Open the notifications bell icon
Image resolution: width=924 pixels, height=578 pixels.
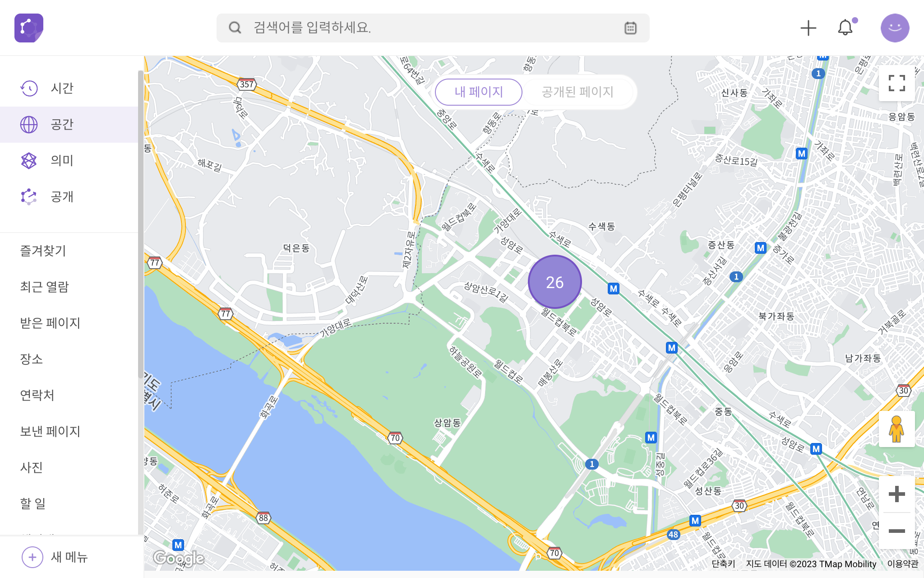[845, 28]
